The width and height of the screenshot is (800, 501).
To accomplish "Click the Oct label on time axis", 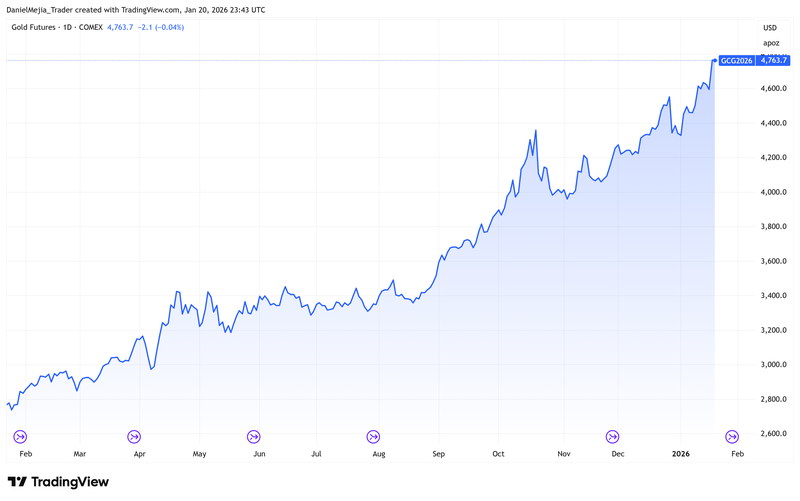I will [499, 453].
